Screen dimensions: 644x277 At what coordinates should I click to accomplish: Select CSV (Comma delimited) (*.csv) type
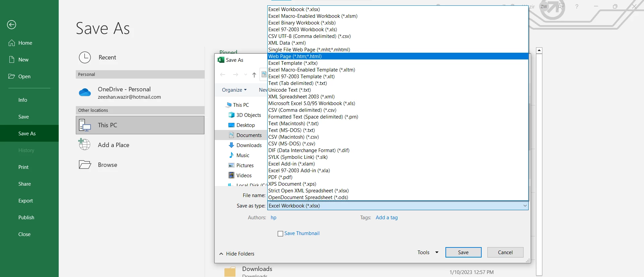coord(398,110)
